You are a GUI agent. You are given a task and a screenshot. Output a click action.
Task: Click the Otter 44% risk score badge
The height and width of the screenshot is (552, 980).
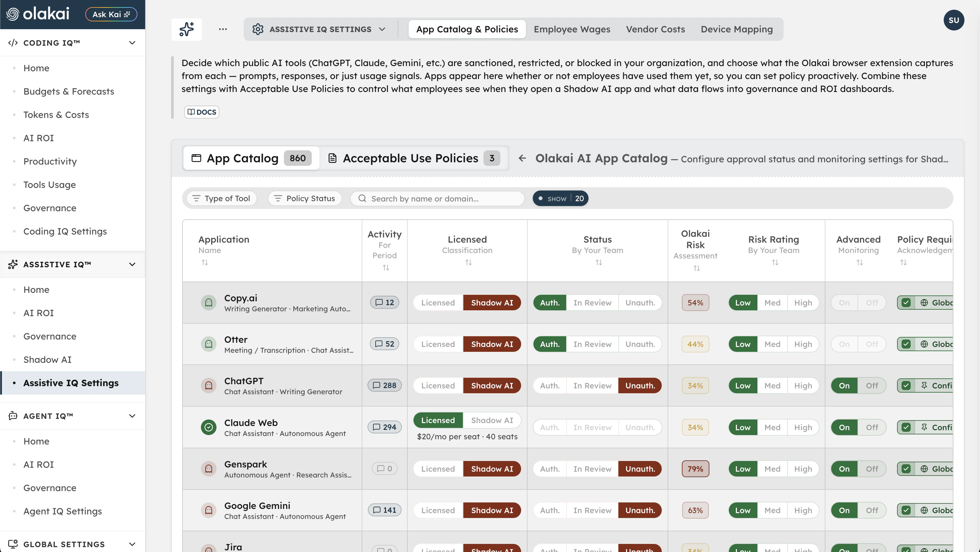(695, 344)
